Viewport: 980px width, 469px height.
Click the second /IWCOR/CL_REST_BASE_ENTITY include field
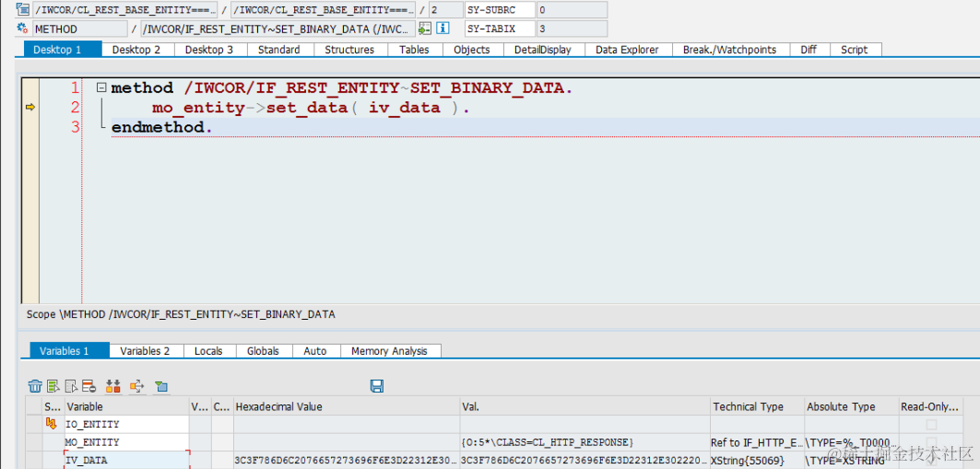(x=323, y=9)
